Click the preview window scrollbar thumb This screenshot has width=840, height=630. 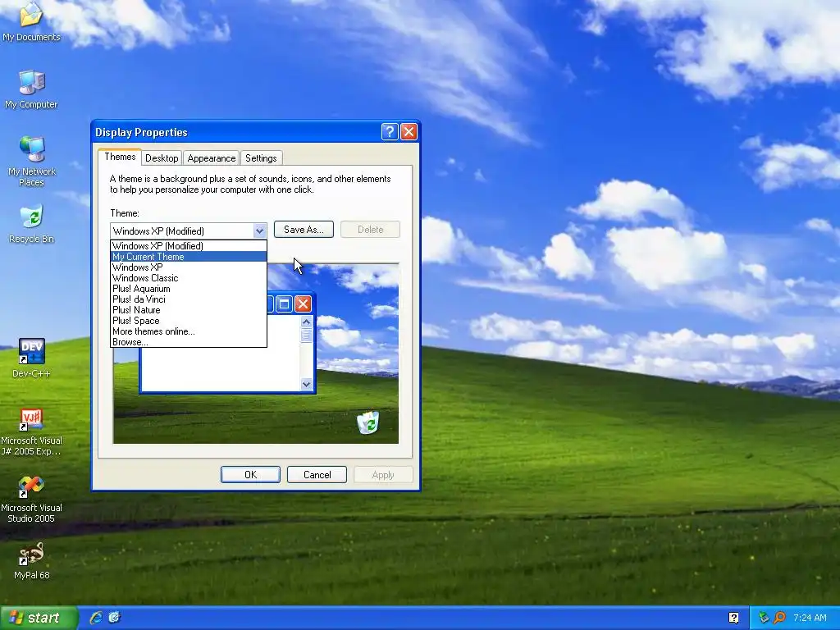(307, 336)
